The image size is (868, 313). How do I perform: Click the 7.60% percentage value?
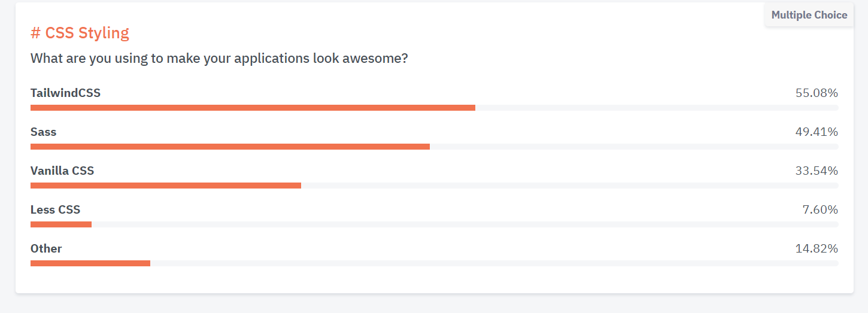[x=820, y=209]
